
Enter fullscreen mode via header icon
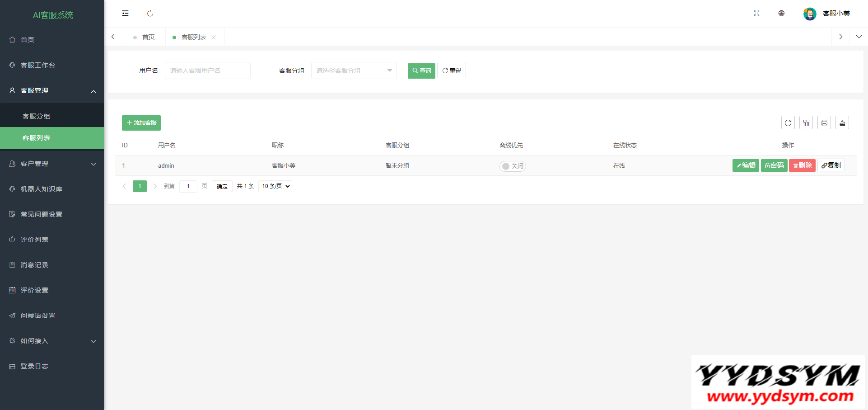tap(756, 14)
